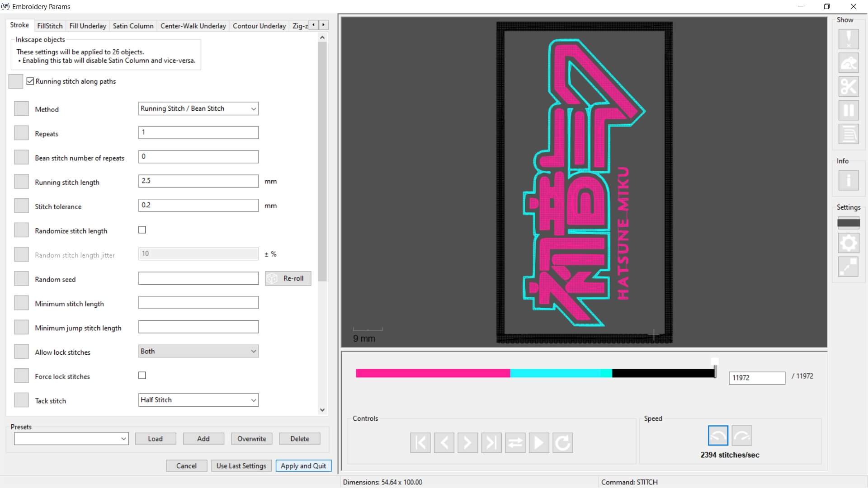The width and height of the screenshot is (868, 488).
Task: Open Contour Underlay tab
Action: click(x=259, y=26)
